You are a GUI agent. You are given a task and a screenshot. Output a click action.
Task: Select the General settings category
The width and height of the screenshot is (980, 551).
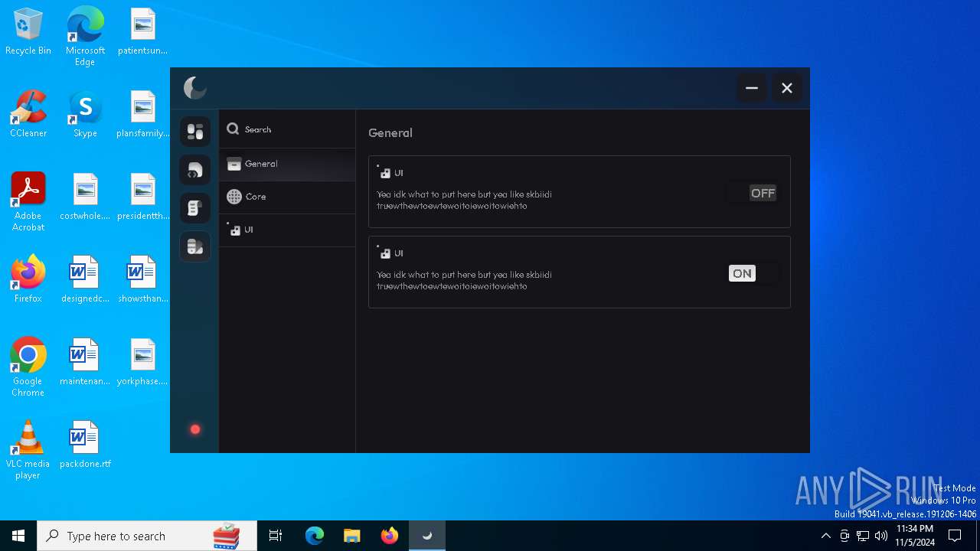(x=287, y=164)
